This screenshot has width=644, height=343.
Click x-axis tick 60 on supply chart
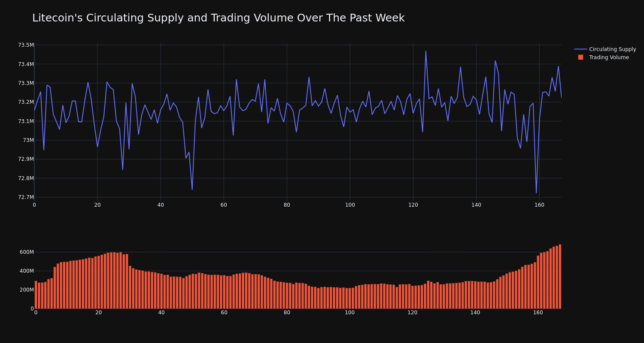224,205
